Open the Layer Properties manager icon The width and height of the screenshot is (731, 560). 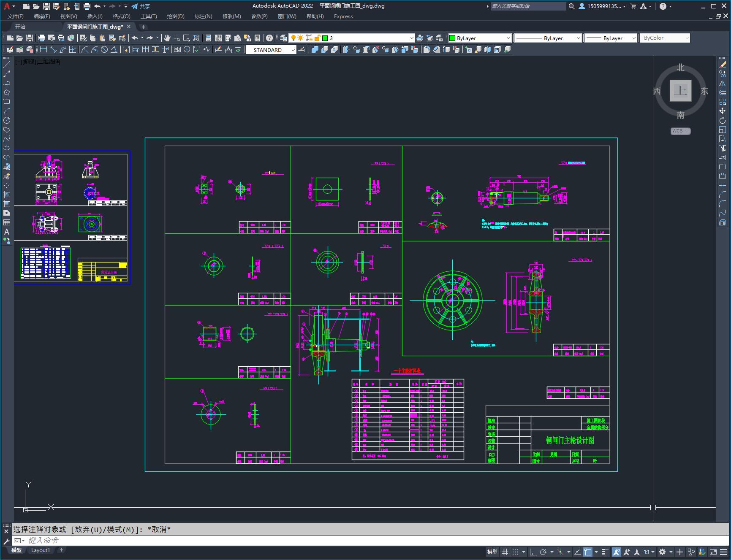(x=283, y=38)
